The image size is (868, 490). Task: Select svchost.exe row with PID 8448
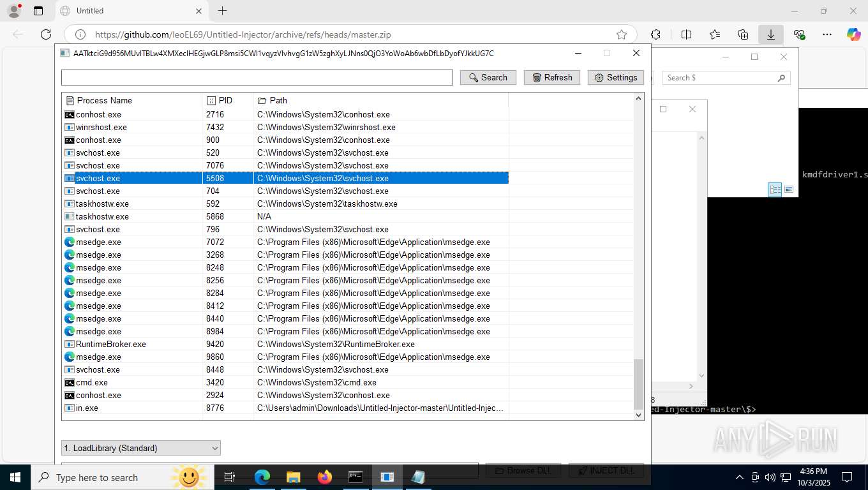(285, 369)
